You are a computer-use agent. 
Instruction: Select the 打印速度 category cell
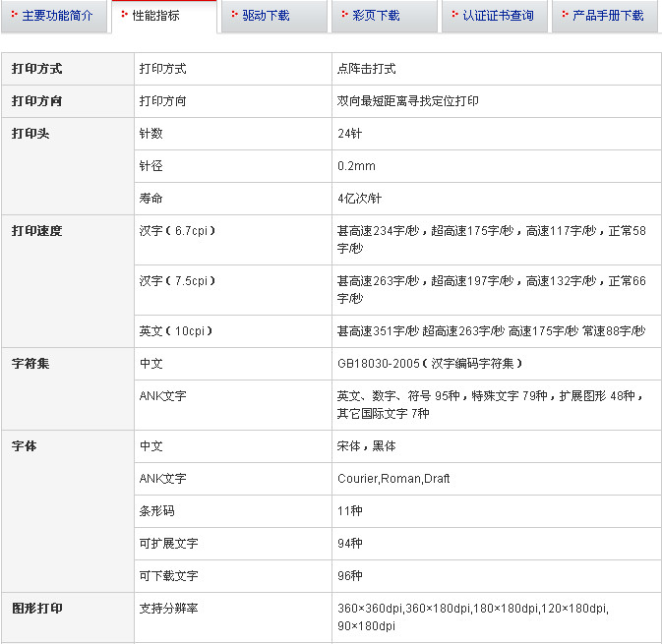[37, 231]
